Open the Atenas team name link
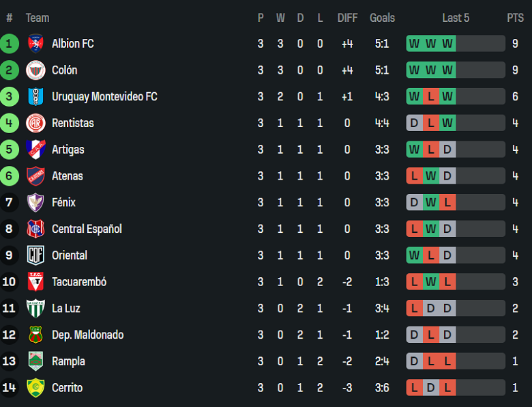The image size is (532, 407). 67,176
